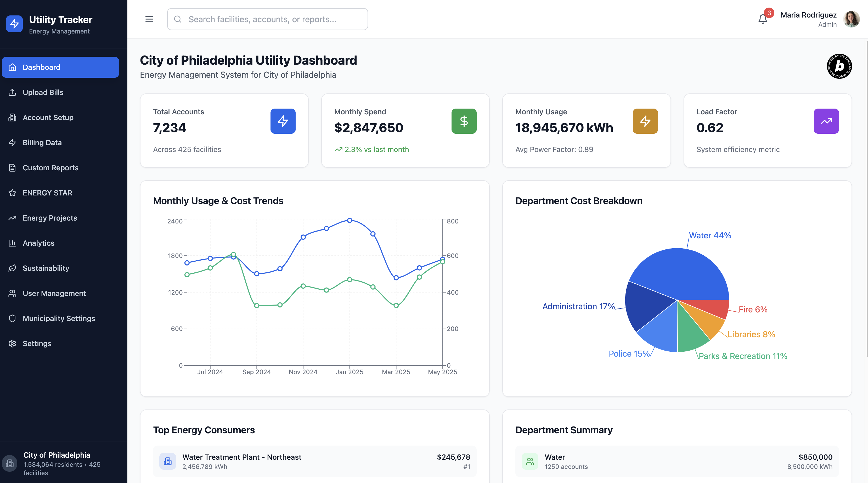Click the building icon beside City of Philadelphia
868x483 pixels.
coord(10,463)
